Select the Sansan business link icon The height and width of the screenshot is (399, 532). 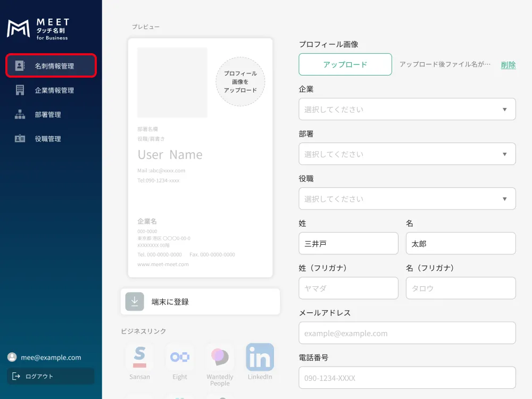tap(139, 358)
